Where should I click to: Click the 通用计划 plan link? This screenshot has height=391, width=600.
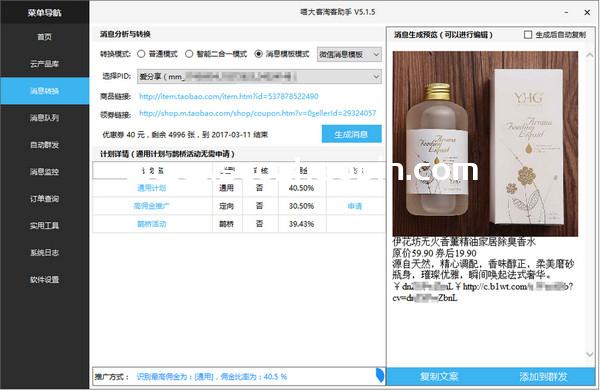point(152,188)
